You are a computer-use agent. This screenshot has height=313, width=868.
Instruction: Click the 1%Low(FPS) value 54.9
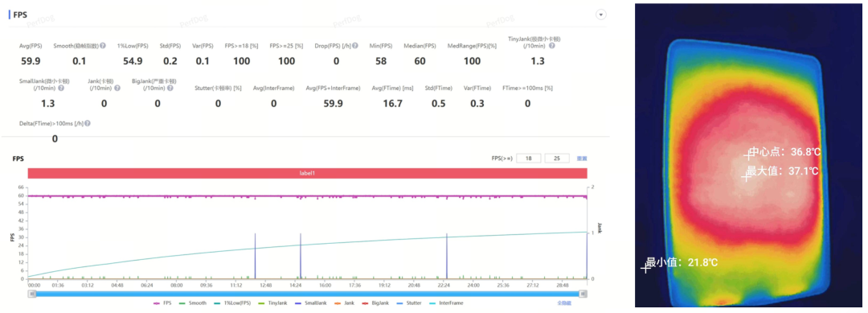pos(133,61)
